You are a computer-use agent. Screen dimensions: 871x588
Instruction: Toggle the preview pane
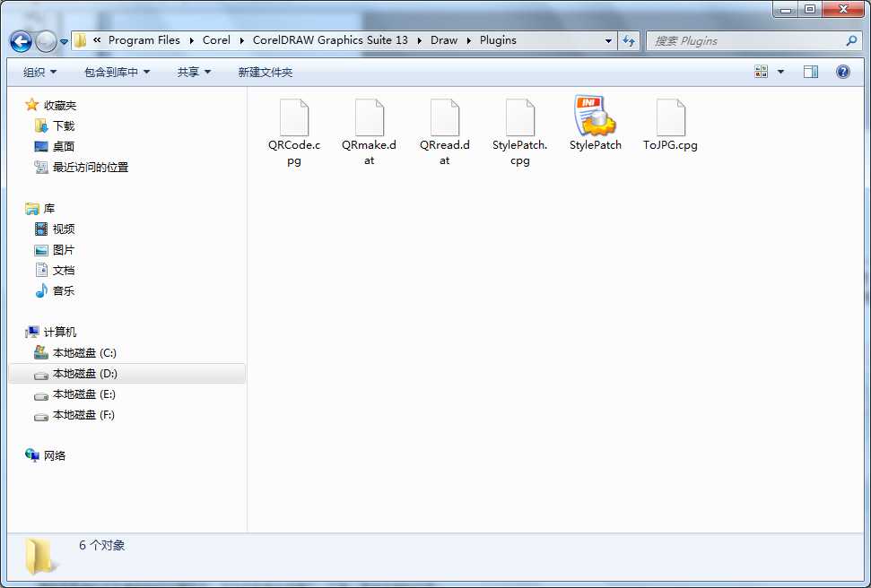[x=811, y=72]
